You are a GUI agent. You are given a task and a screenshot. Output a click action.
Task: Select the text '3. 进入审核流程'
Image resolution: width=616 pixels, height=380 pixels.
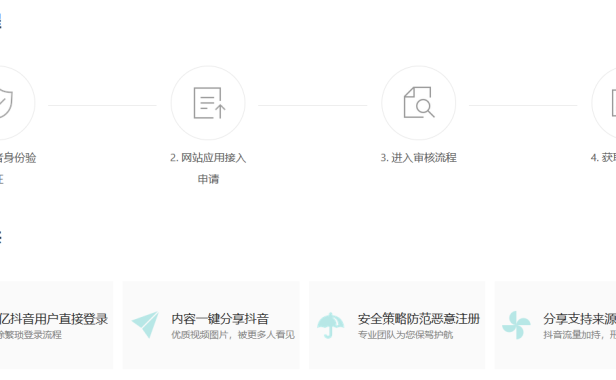418,158
